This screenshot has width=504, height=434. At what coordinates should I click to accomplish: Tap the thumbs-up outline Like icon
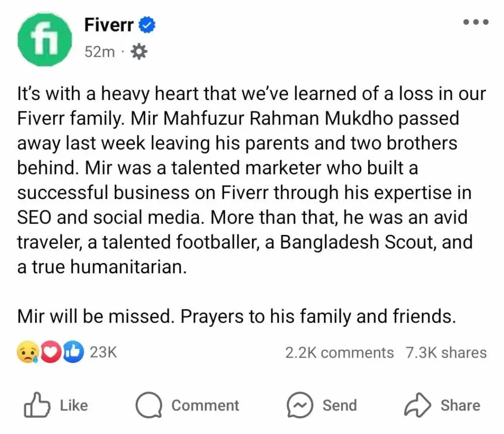click(37, 405)
